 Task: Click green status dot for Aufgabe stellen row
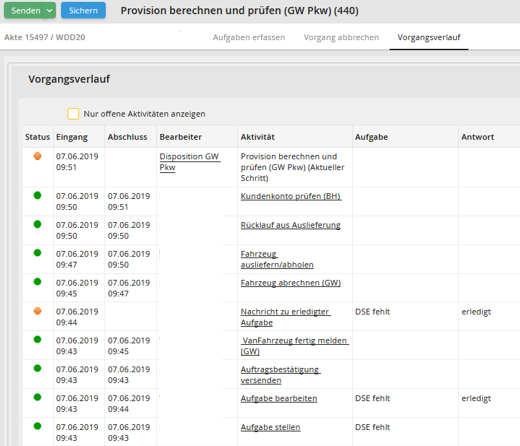[38, 426]
